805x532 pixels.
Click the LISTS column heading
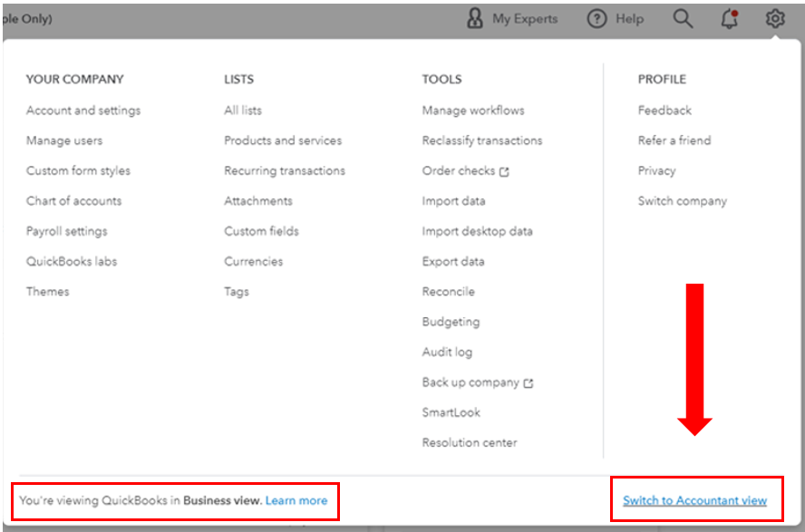[238, 80]
